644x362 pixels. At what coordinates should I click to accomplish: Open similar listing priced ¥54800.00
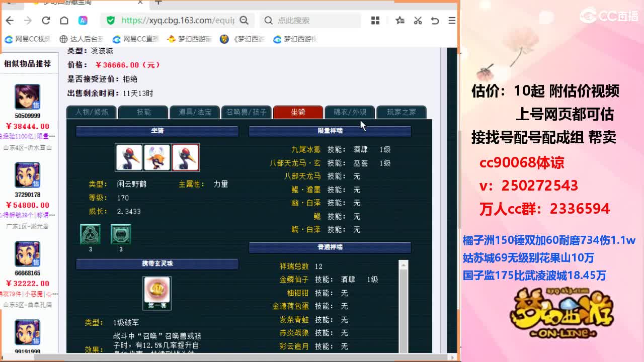28,205
